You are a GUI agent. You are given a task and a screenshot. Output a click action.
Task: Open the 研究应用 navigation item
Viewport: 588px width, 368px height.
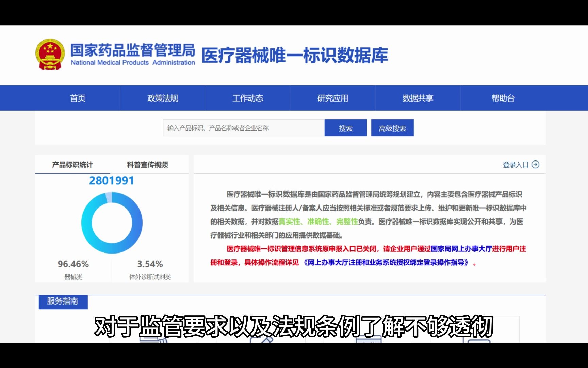pos(333,98)
